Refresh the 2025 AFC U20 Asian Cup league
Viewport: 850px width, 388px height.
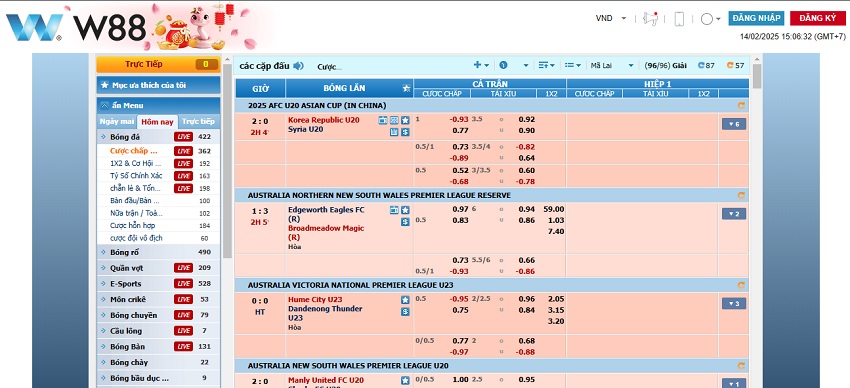[x=741, y=106]
